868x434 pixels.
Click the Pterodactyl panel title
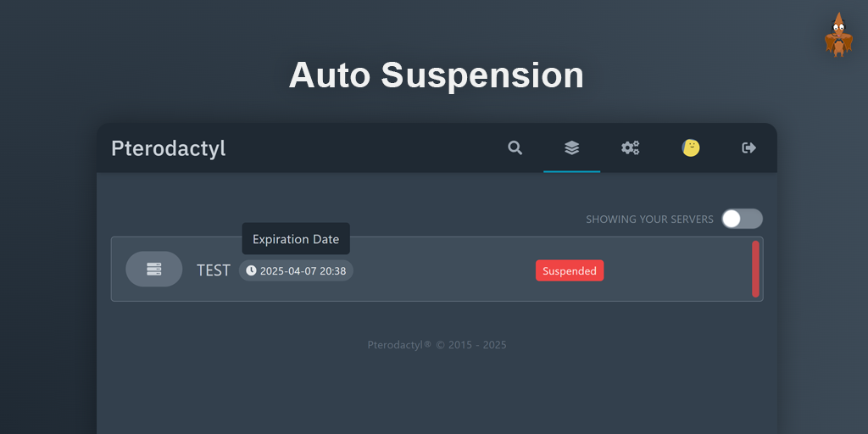click(x=169, y=148)
